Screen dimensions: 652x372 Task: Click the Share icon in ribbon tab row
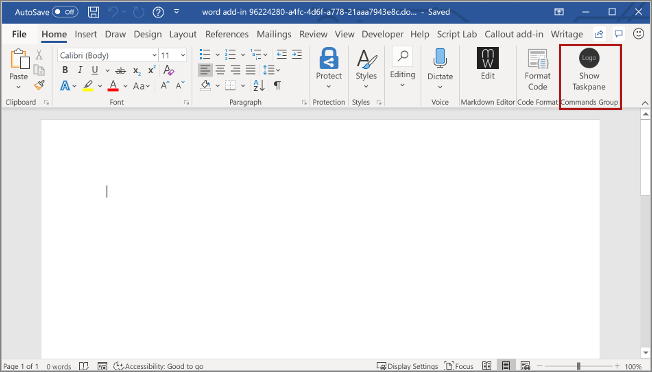(x=599, y=34)
